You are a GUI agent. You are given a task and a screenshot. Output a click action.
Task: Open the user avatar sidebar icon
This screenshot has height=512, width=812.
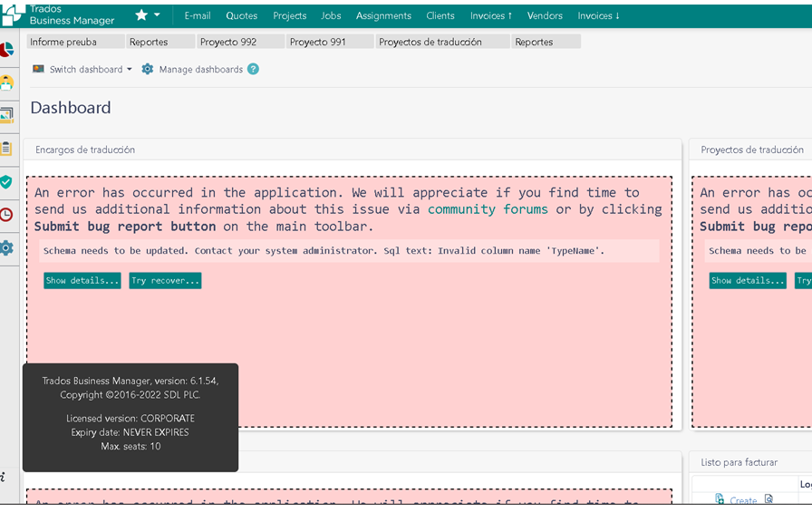6,82
